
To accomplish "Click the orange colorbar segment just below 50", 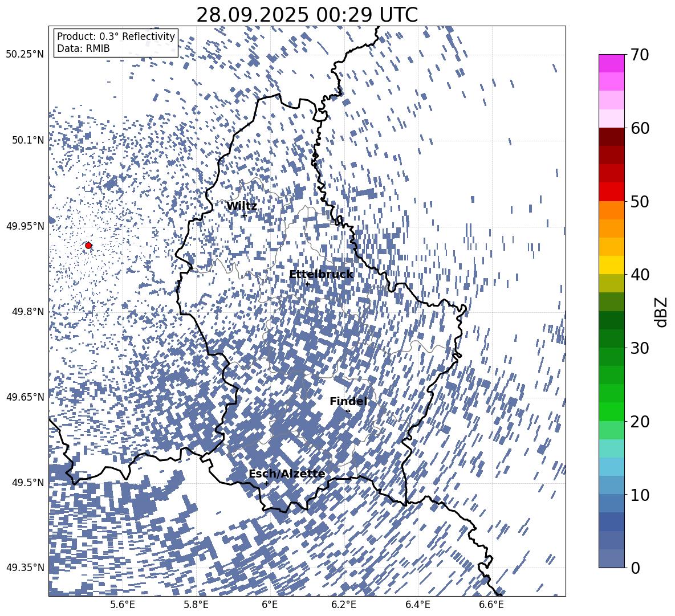I will 611,210.
